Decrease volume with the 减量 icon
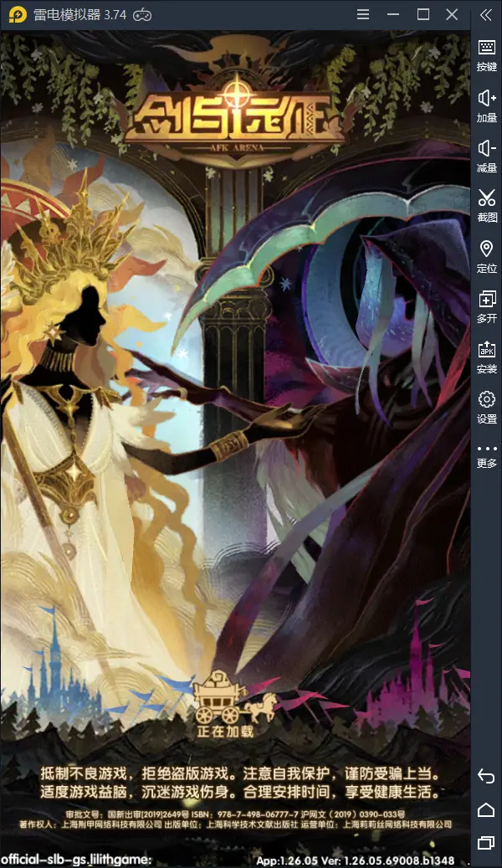Image resolution: width=502 pixels, height=868 pixels. tap(486, 157)
